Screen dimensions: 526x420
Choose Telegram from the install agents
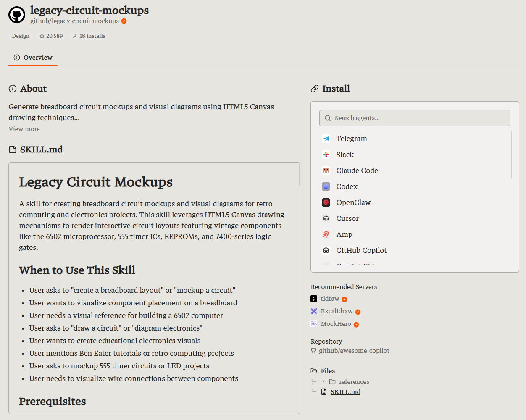(x=351, y=139)
